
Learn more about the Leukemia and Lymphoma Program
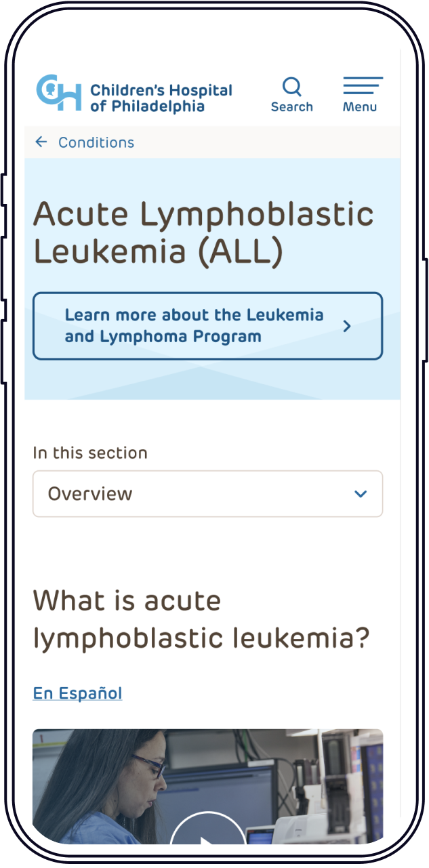tap(207, 326)
